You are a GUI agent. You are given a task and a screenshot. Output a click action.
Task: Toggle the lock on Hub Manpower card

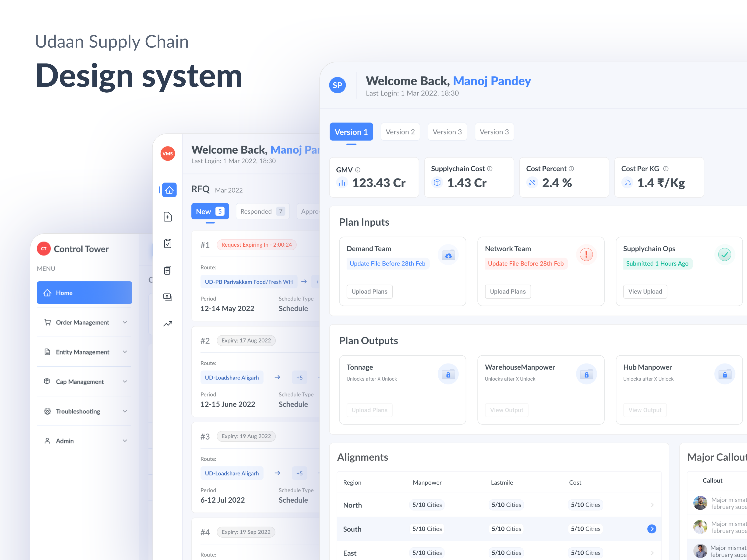click(725, 374)
